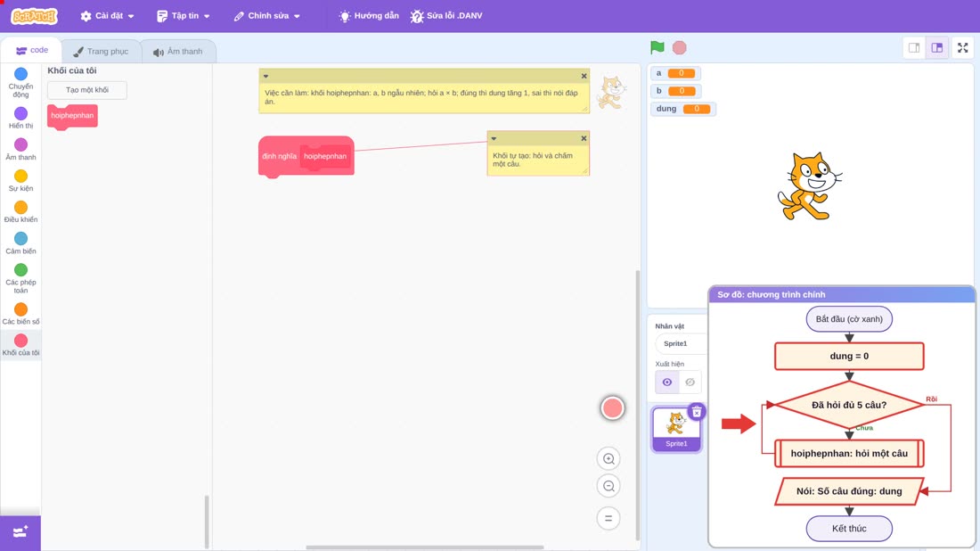
Task: Delete Sprite1 with the trash icon
Action: click(x=697, y=412)
